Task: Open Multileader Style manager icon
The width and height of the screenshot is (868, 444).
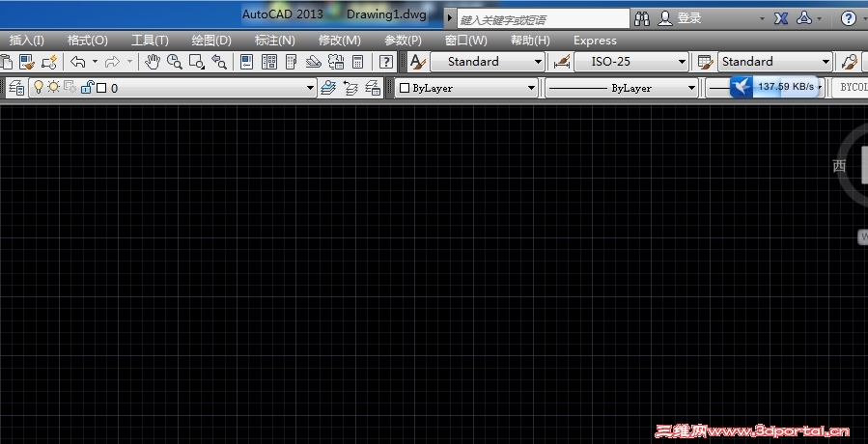Action: click(850, 62)
